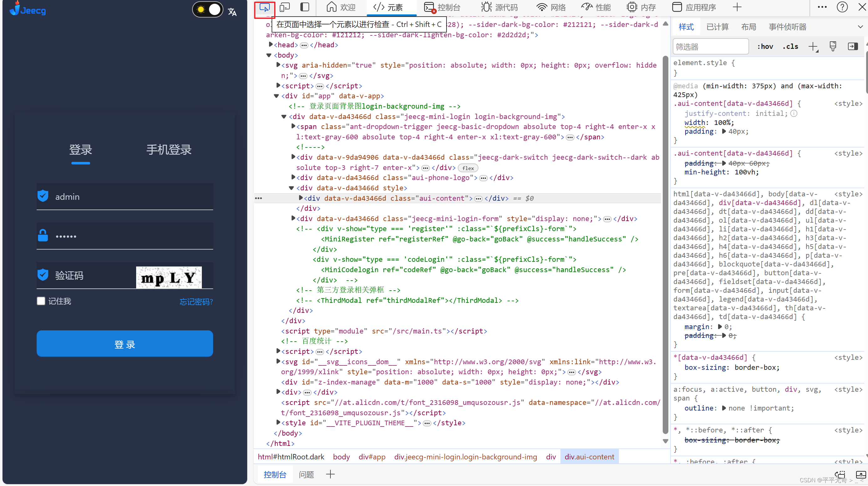868x486 pixels.
Task: Open the 事件侦听器 tab
Action: (x=787, y=27)
